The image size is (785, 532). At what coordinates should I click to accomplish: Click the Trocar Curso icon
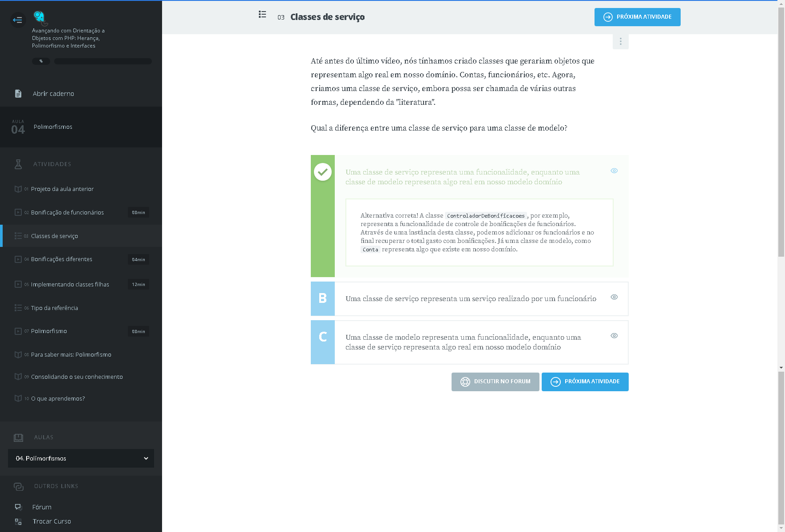click(18, 521)
